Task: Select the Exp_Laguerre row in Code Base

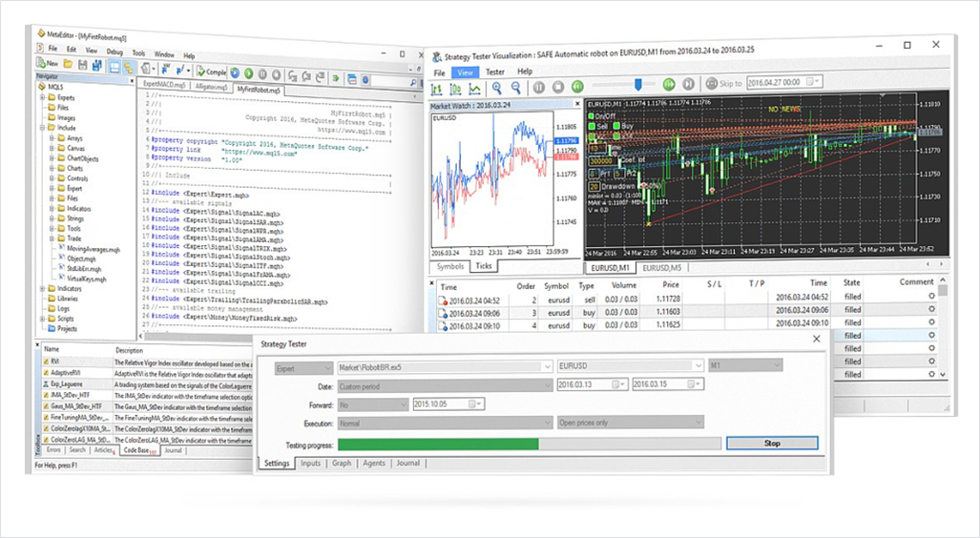Action: pos(147,385)
